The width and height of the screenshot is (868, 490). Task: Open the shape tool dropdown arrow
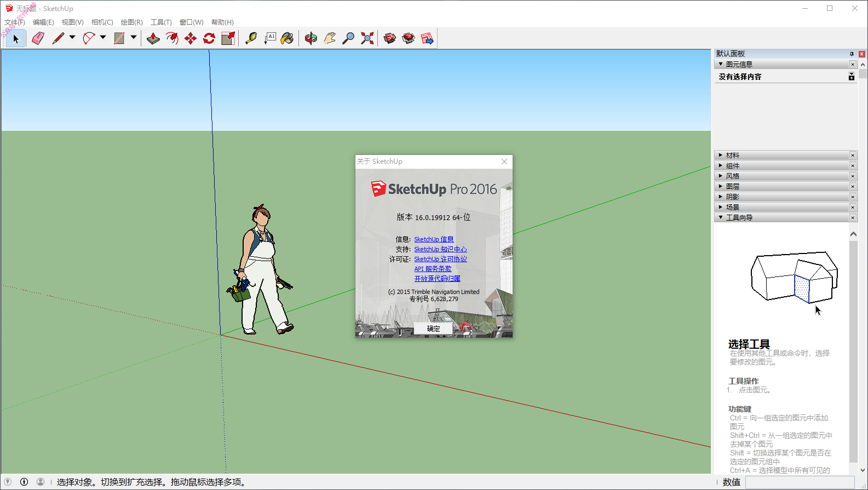click(x=133, y=38)
